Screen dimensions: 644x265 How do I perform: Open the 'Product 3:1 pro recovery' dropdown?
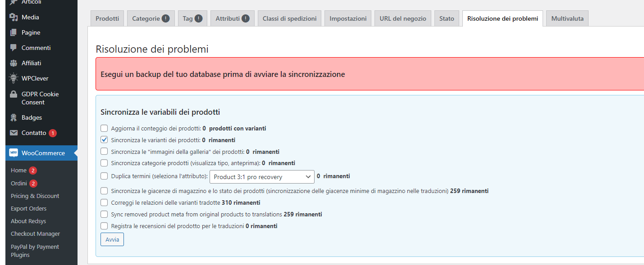[262, 177]
